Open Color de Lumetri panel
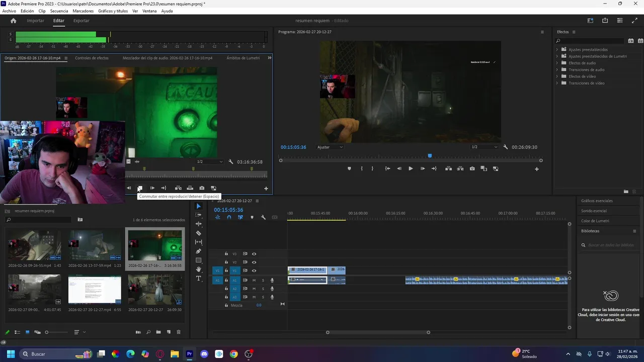644x362 pixels. [x=595, y=221]
